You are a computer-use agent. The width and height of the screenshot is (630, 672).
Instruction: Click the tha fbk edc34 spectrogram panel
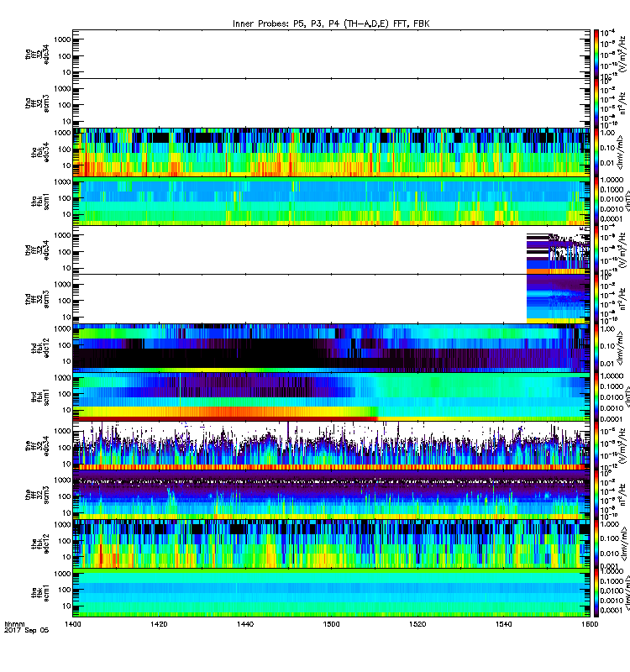click(331, 152)
